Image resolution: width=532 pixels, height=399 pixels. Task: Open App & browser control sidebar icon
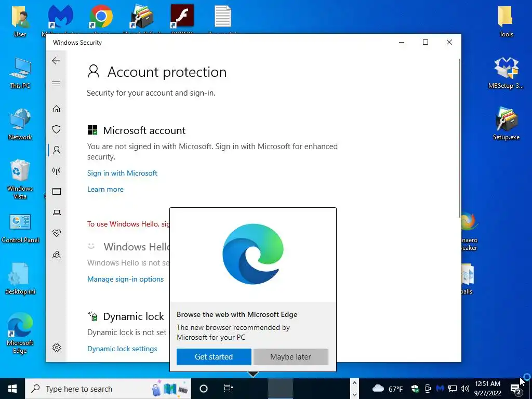[57, 192]
